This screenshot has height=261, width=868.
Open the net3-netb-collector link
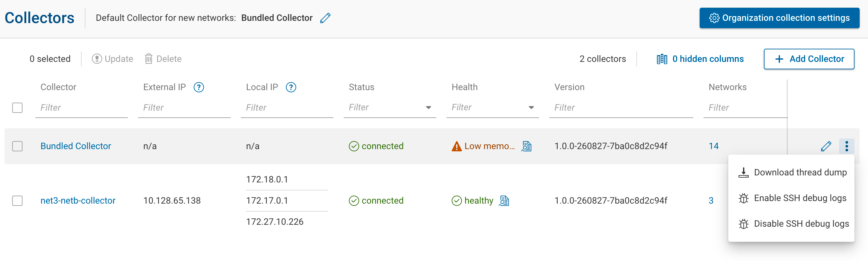pos(78,201)
